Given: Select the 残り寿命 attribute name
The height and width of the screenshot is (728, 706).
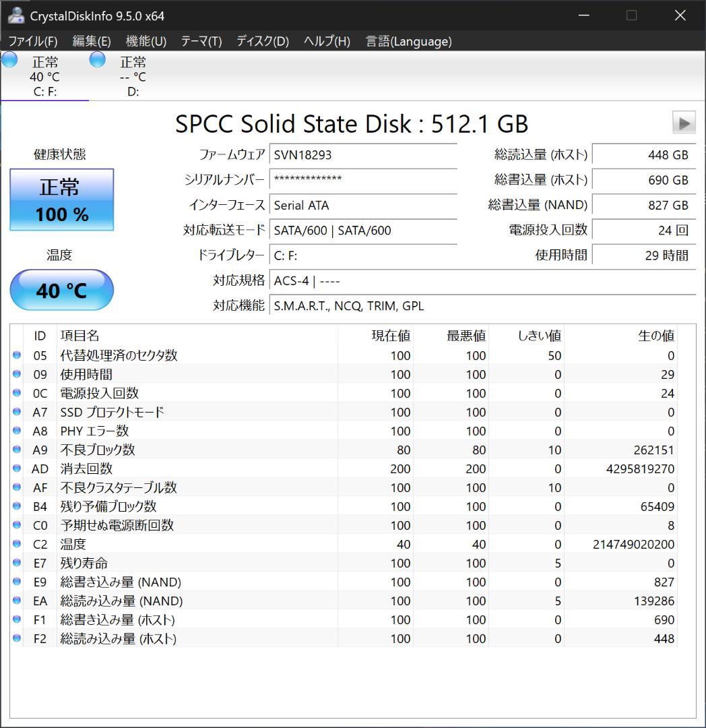Looking at the screenshot, I should (84, 563).
